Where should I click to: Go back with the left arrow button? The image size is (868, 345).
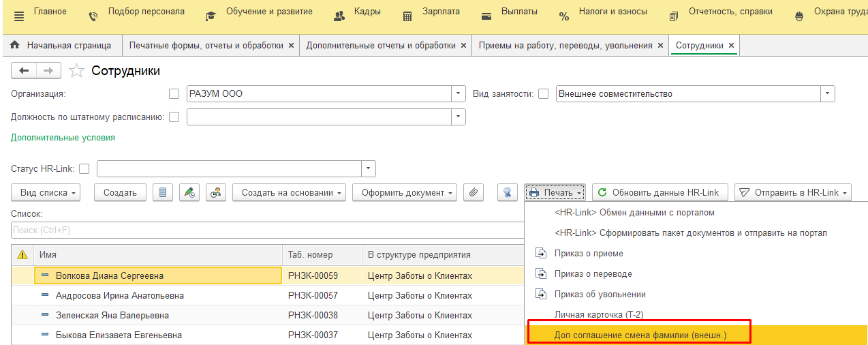coord(24,71)
